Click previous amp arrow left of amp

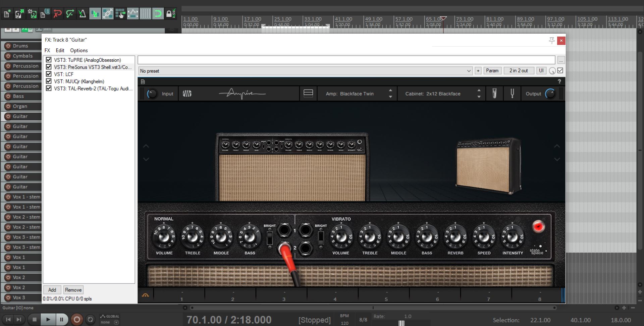click(x=146, y=146)
